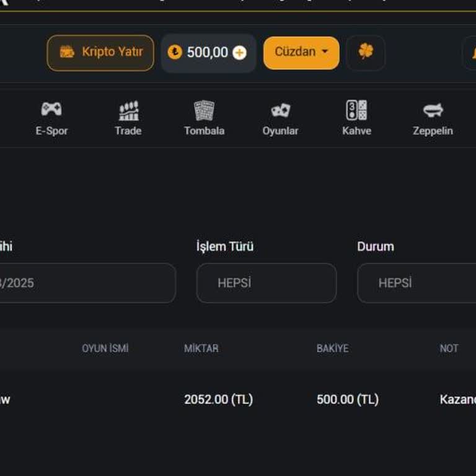The height and width of the screenshot is (476, 476).
Task: Click the date field ending in /2025
Action: pyautogui.click(x=87, y=283)
